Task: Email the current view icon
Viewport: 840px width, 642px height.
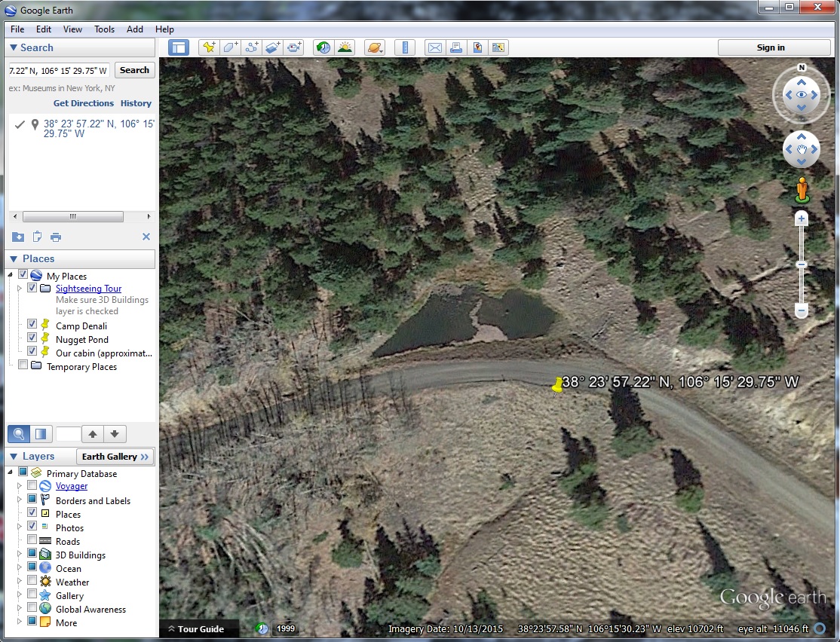Action: tap(435, 47)
